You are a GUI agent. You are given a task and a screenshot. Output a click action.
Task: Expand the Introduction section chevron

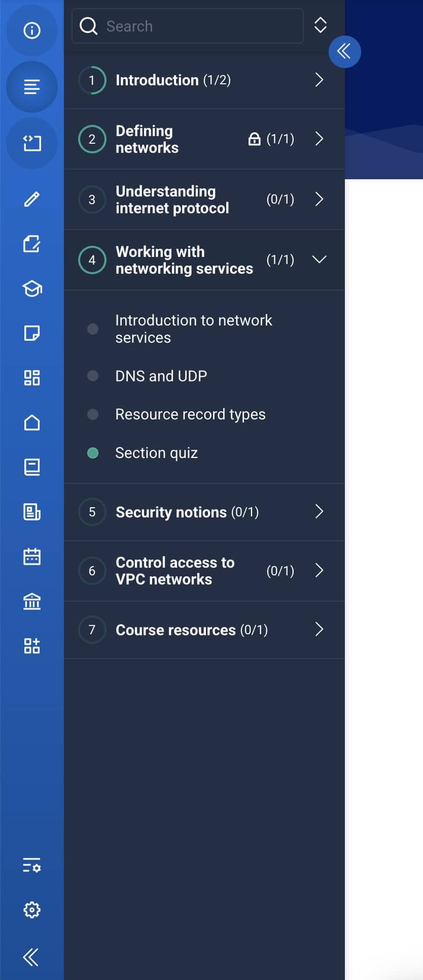tap(319, 80)
